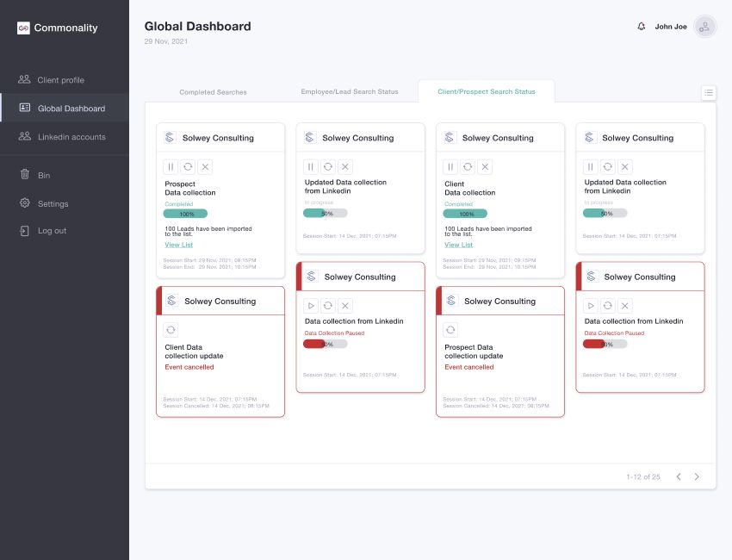Go to previous page of results

click(679, 476)
